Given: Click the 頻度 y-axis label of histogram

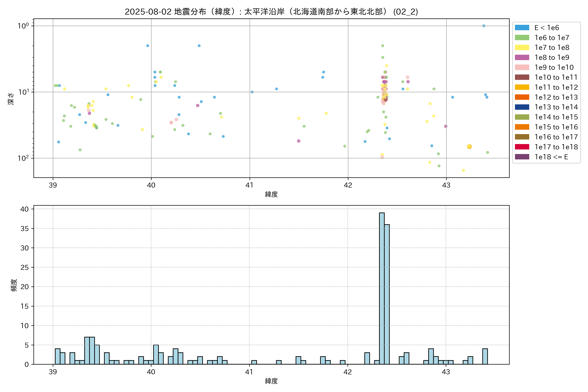Looking at the screenshot, I should pyautogui.click(x=14, y=285).
